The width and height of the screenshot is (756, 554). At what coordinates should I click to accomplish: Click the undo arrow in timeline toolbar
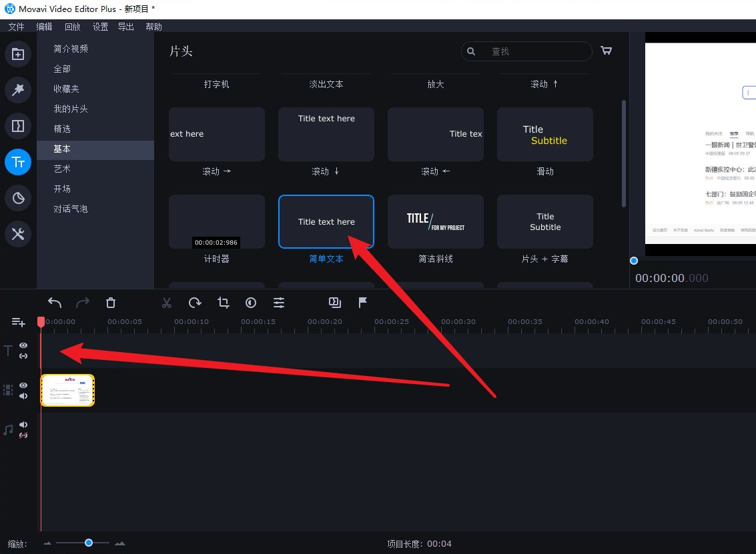55,303
